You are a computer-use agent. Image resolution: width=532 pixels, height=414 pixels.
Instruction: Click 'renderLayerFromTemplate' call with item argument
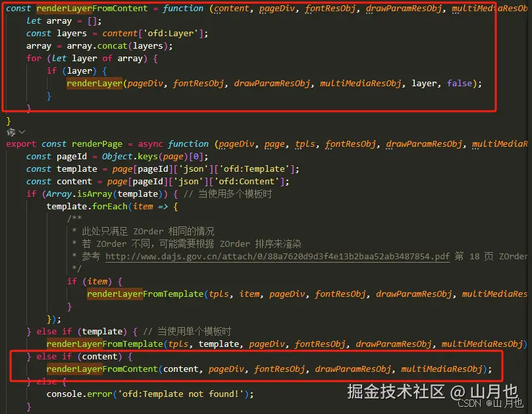[146, 294]
